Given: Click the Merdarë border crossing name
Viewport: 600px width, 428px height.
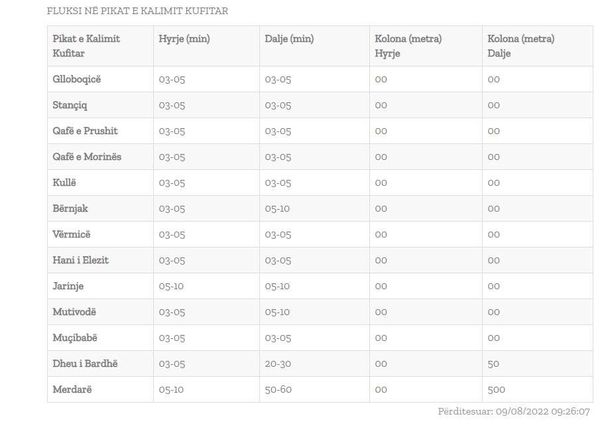Looking at the screenshot, I should 72,389.
